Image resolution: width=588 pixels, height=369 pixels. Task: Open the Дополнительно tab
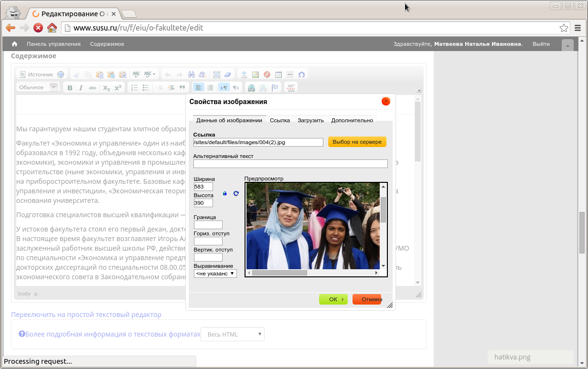click(x=352, y=120)
